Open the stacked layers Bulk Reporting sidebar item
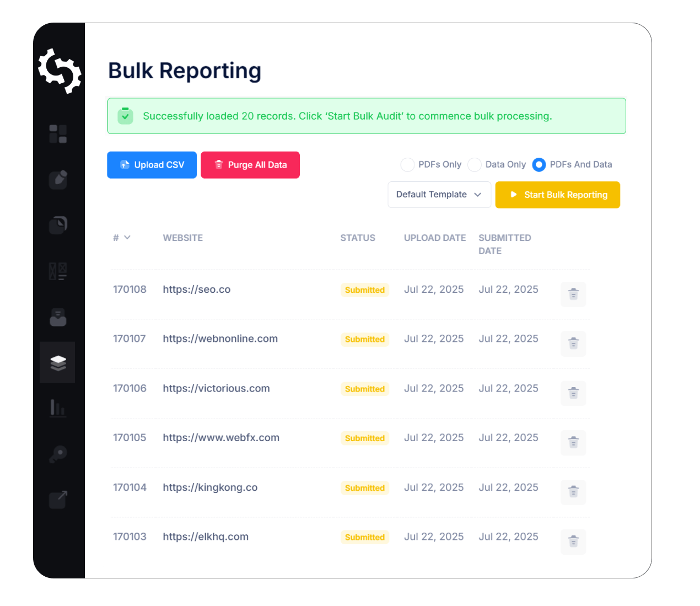 58,363
